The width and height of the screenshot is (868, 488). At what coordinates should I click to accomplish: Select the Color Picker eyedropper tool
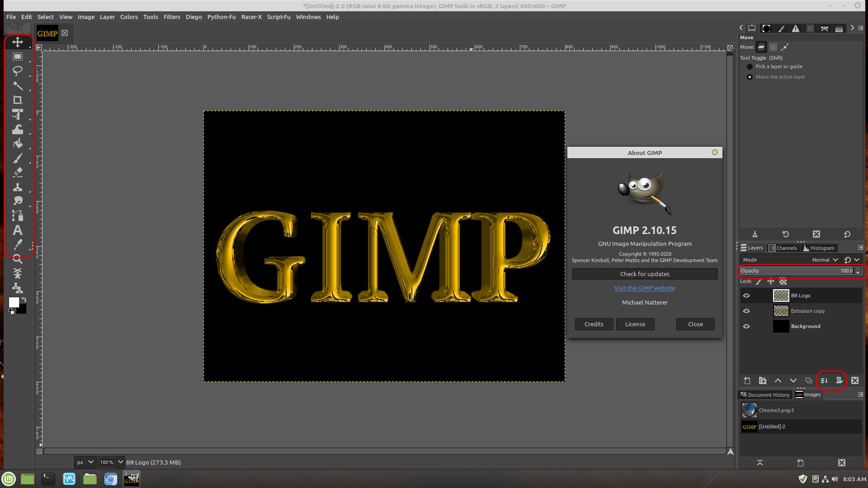click(18, 244)
